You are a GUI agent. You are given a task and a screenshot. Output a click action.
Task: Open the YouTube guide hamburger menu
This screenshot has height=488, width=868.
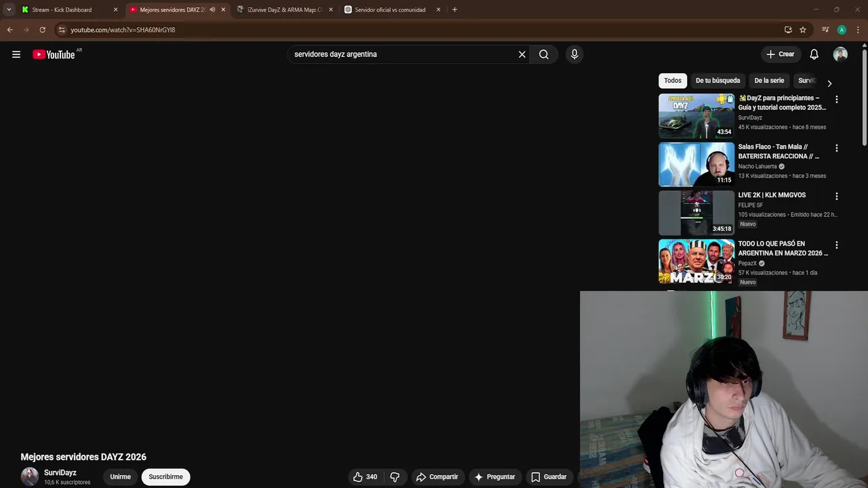point(16,54)
